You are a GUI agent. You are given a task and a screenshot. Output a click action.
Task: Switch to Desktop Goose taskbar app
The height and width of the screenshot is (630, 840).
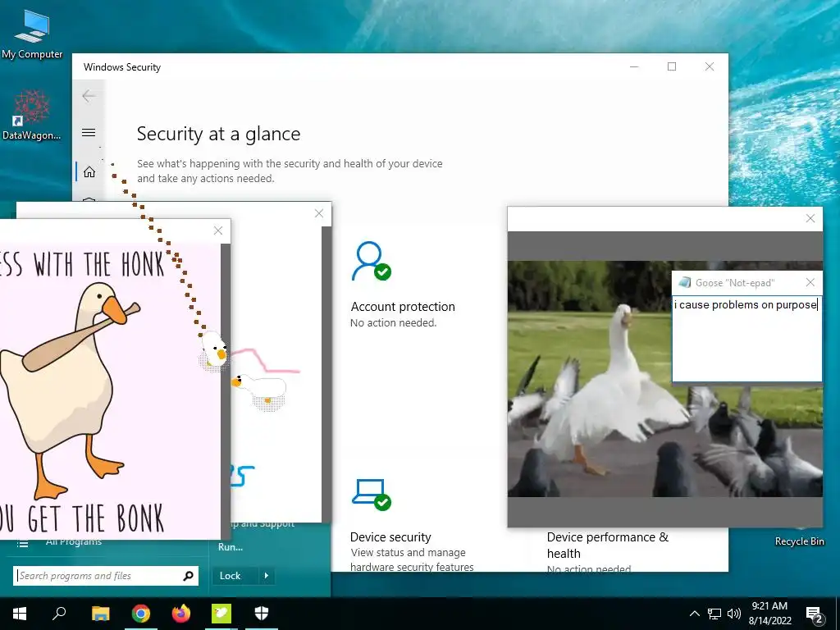pos(221,614)
